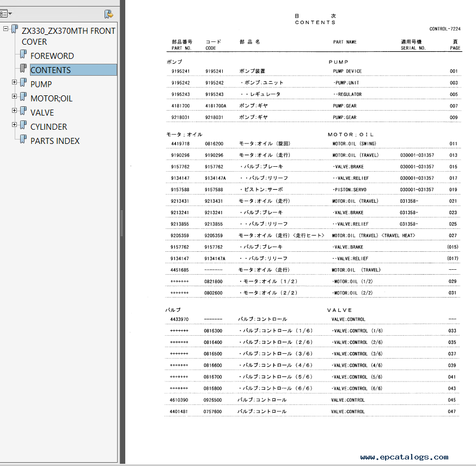Click the bookmark icon beside CONTENTS
The height and width of the screenshot is (466, 476).
point(23,68)
